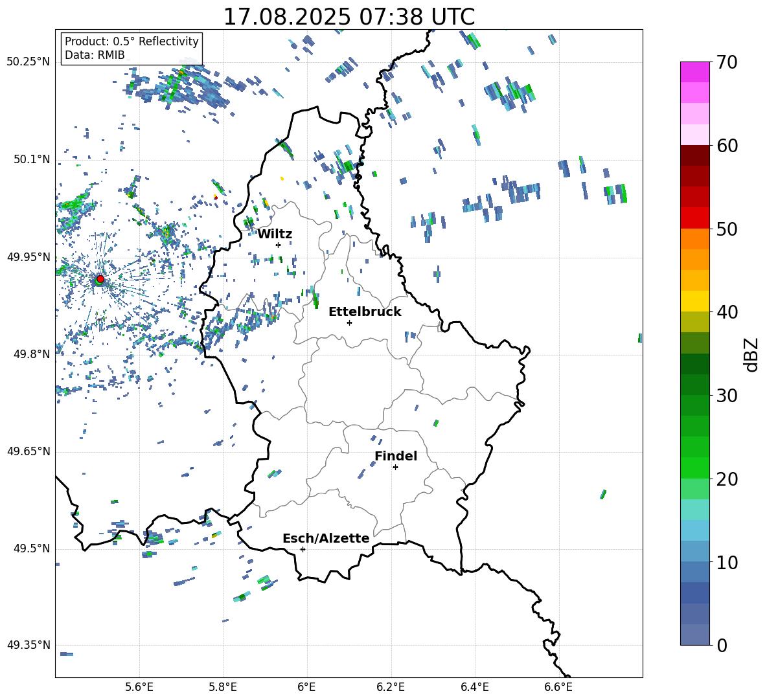The height and width of the screenshot is (700, 767).
Task: Click the 'Data: RMIB' text
Action: pos(95,55)
